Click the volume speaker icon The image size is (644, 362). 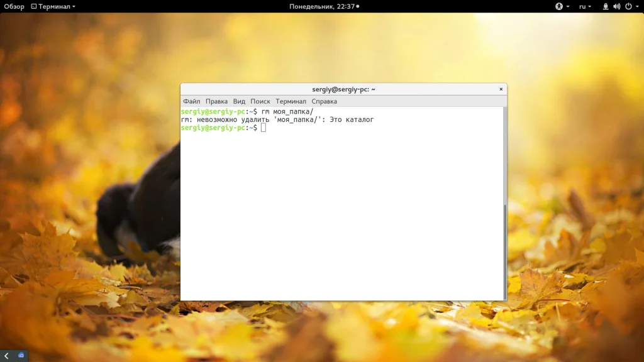point(616,6)
